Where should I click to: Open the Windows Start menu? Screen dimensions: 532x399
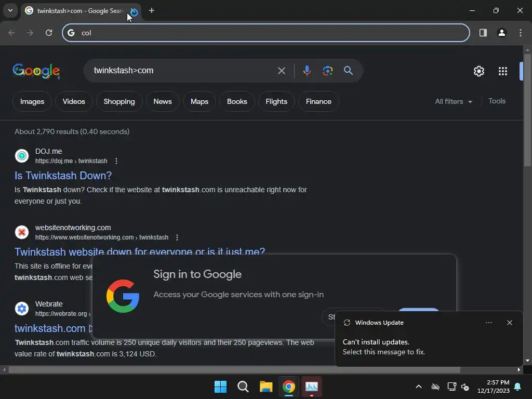(220, 387)
